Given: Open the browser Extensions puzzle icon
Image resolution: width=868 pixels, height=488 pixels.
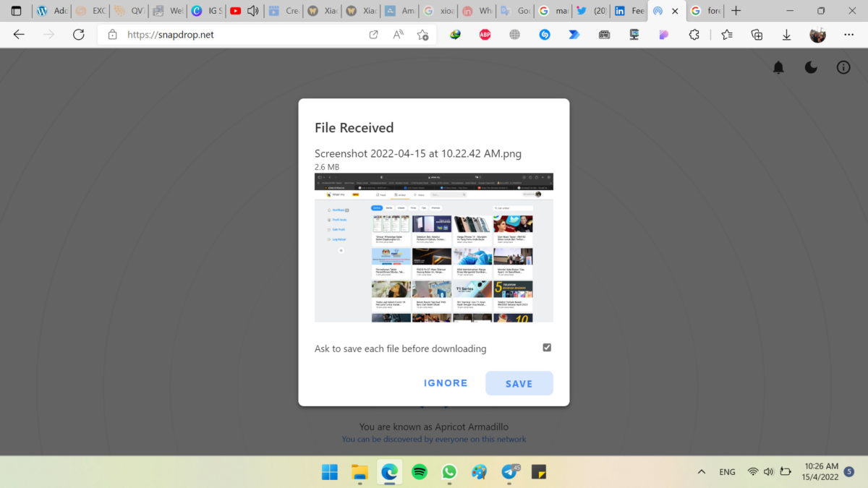Looking at the screenshot, I should tap(694, 35).
